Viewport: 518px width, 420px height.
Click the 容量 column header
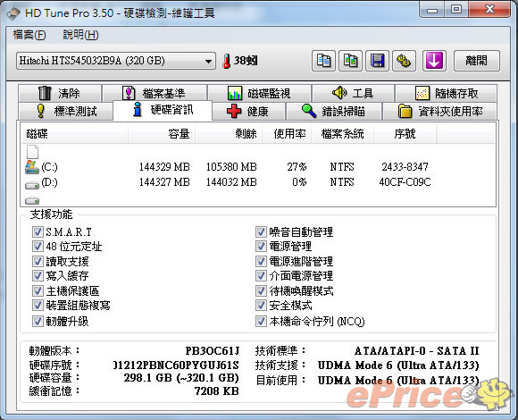click(162, 134)
